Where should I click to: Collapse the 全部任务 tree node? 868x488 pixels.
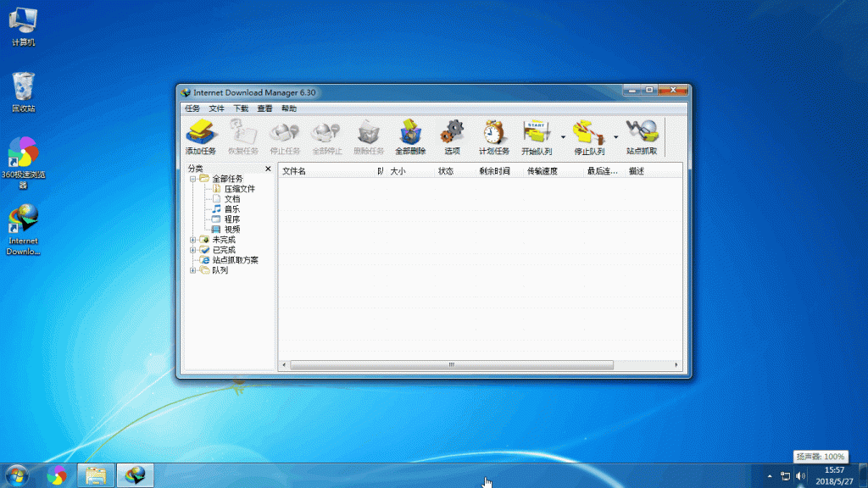coord(192,179)
